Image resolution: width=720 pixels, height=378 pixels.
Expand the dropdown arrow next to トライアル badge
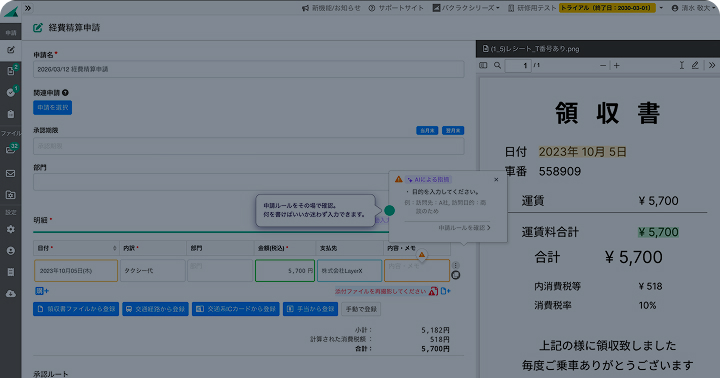661,8
